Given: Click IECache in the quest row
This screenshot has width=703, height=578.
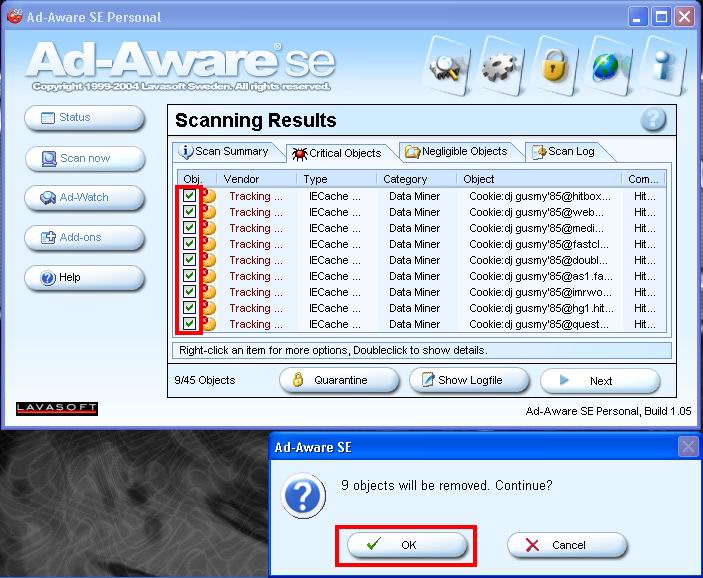Looking at the screenshot, I should [x=334, y=324].
